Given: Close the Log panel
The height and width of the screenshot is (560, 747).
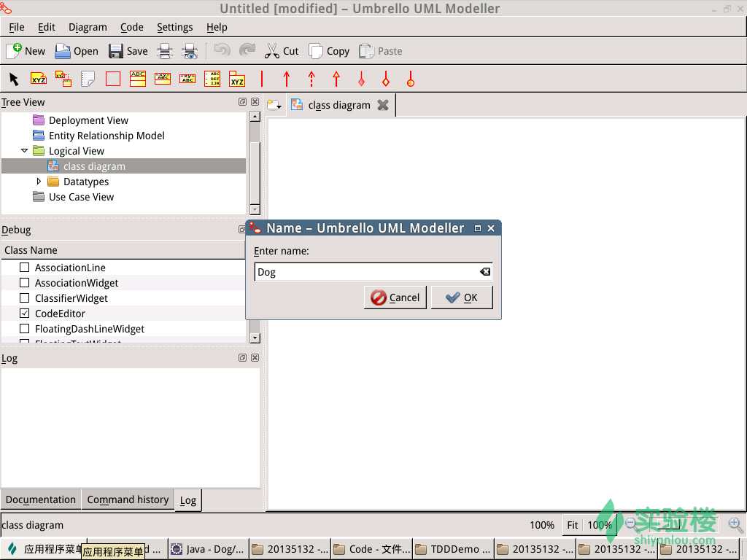Looking at the screenshot, I should pyautogui.click(x=255, y=357).
